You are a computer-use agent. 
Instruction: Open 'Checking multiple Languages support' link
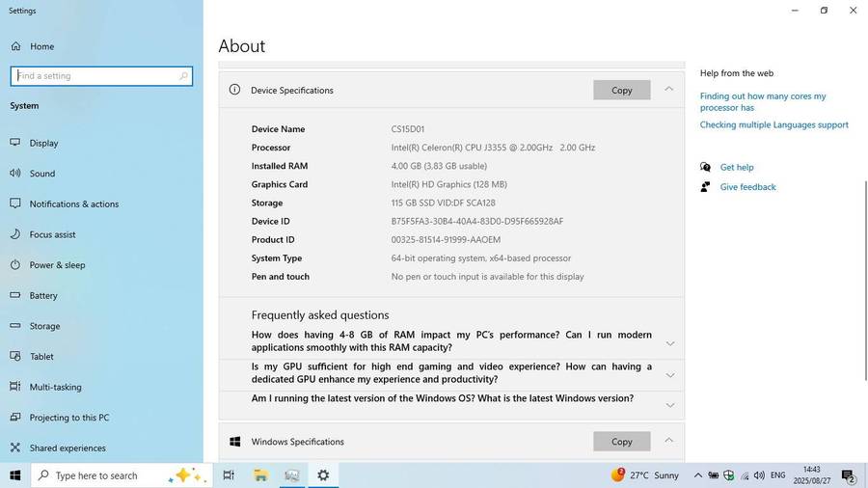(x=773, y=124)
